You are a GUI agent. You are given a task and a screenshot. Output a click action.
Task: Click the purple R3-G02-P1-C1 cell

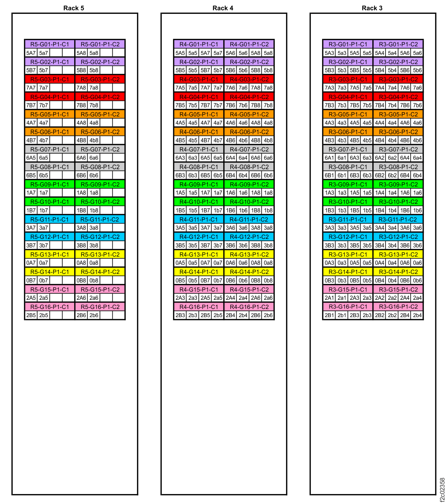click(347, 61)
